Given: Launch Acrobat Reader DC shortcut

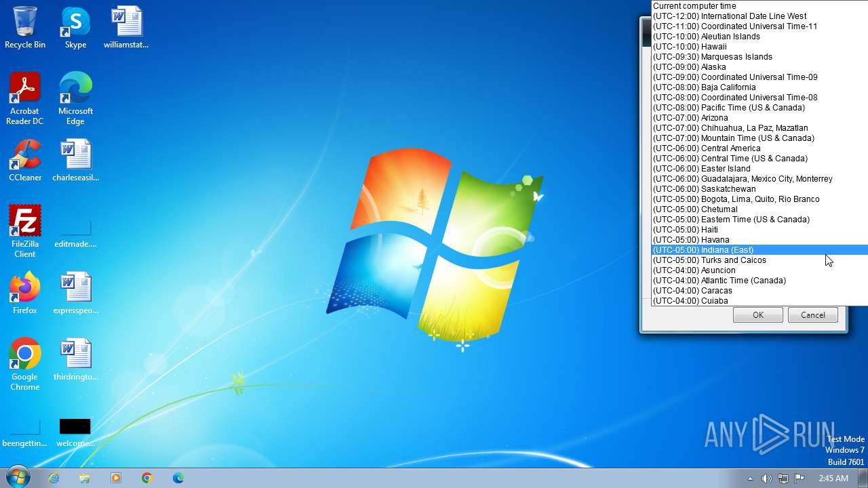Looking at the screenshot, I should [25, 98].
